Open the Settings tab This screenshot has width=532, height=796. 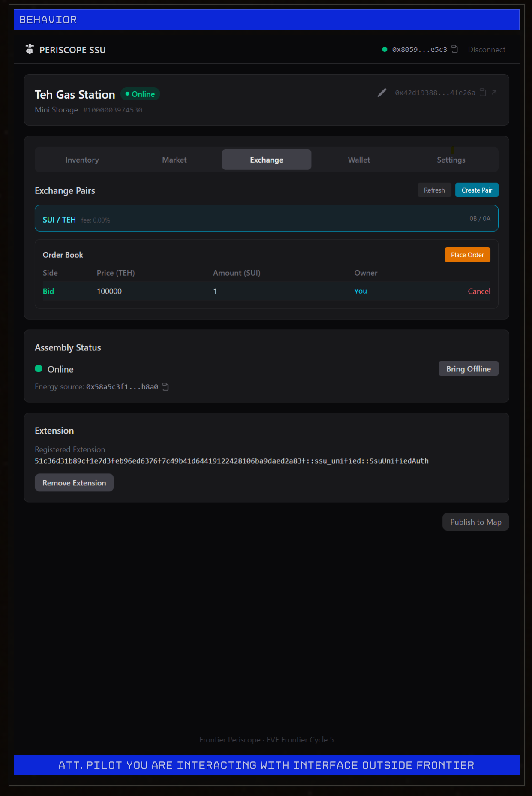(451, 160)
